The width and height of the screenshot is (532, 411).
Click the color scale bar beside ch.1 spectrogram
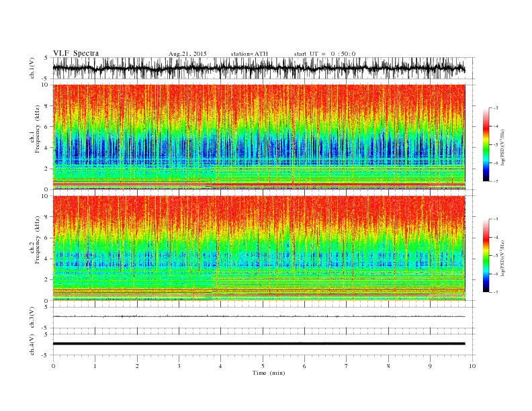click(x=486, y=144)
